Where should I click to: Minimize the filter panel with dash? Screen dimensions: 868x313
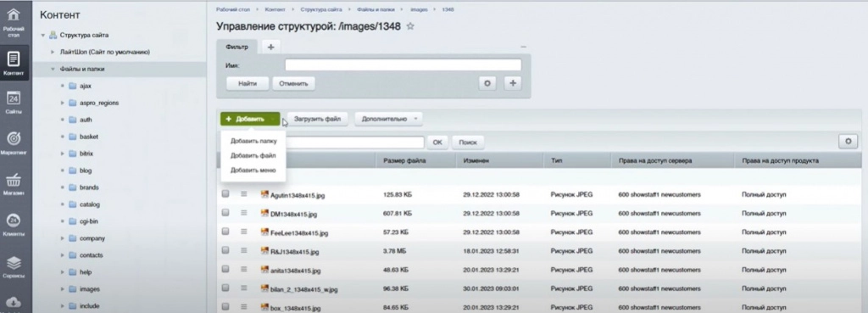(x=523, y=48)
